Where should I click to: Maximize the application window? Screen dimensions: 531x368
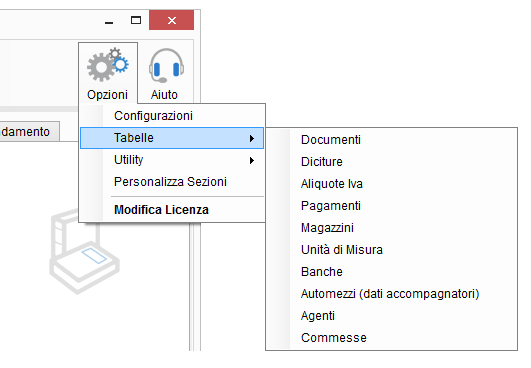click(136, 20)
